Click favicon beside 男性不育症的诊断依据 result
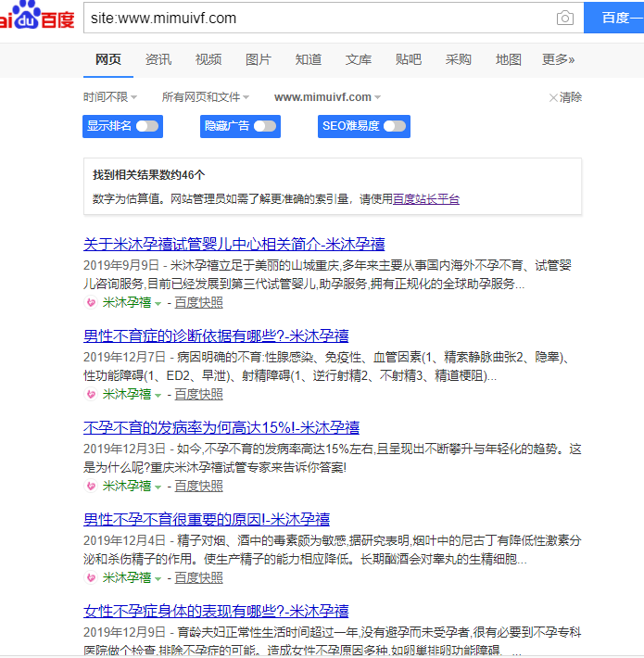Screen dimensions: 644x658 coord(91,394)
